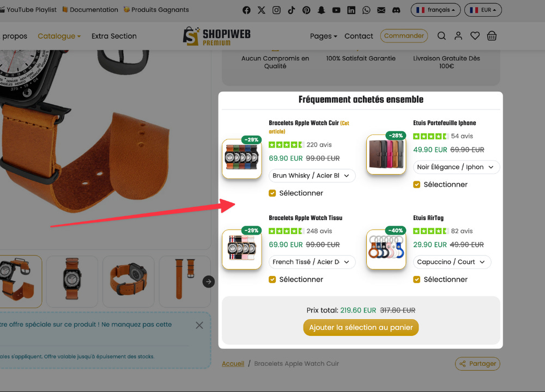545x392 pixels.
Task: Click the leather watch bands bundle image
Action: [x=242, y=158]
